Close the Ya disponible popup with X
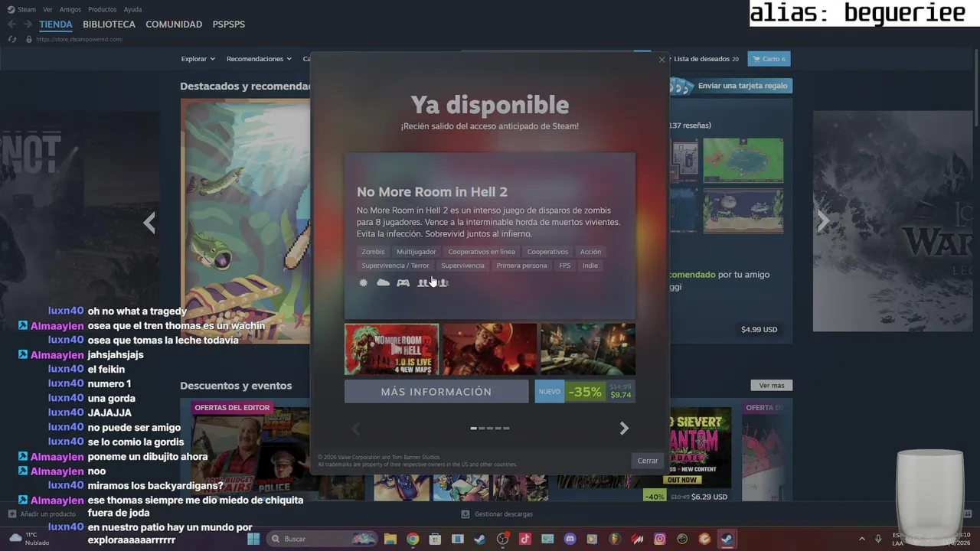This screenshot has width=980, height=551. [x=661, y=60]
